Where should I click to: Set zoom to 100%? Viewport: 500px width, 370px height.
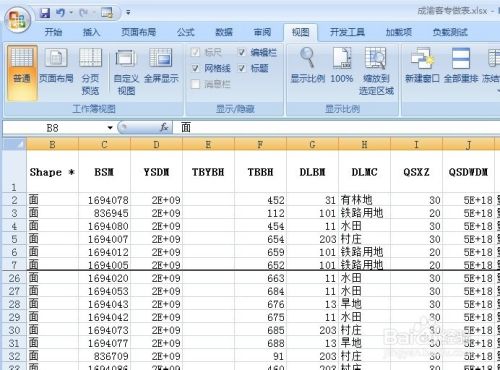pyautogui.click(x=342, y=66)
